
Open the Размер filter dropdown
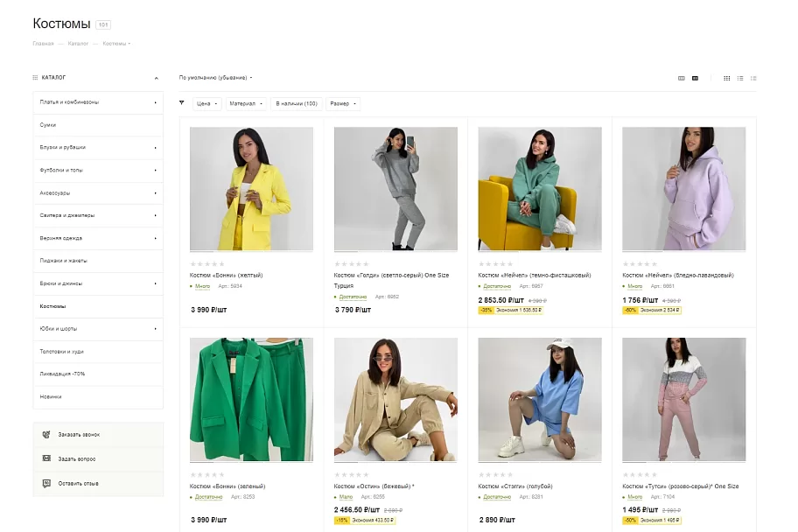(x=343, y=104)
